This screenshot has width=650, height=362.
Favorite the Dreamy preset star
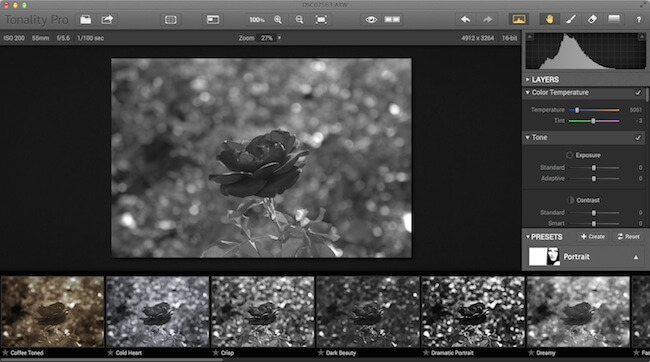coord(531,353)
